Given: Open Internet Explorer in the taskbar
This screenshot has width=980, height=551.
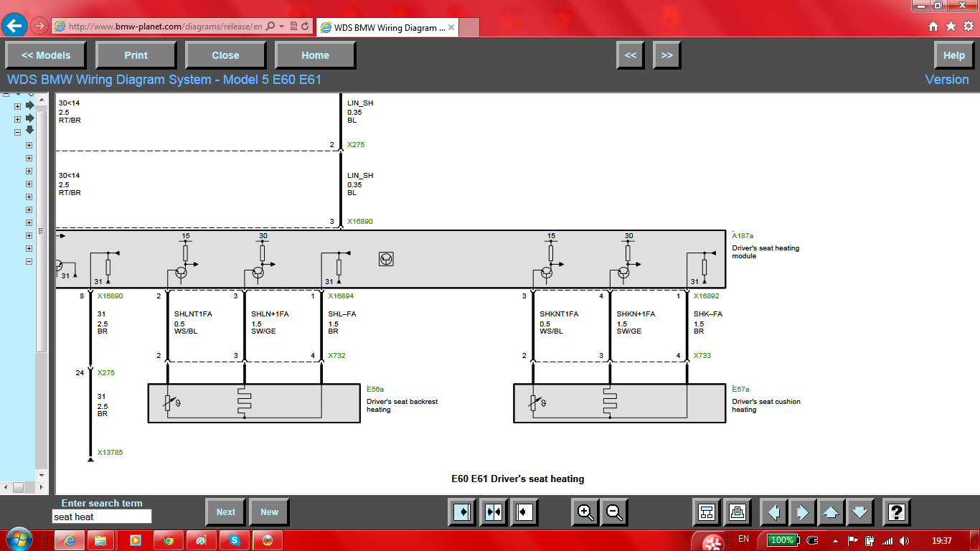Looking at the screenshot, I should (x=70, y=540).
